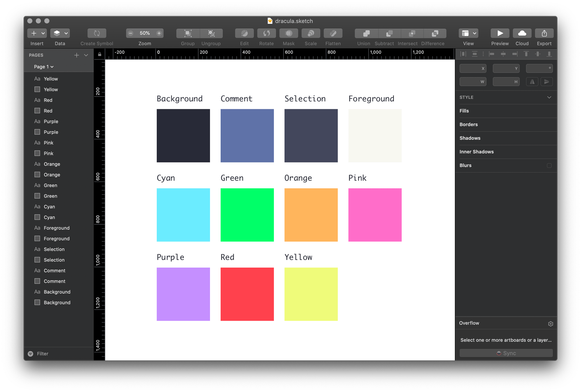Click the Subtract boolean operation icon
This screenshot has width=581, height=392.
click(x=389, y=33)
